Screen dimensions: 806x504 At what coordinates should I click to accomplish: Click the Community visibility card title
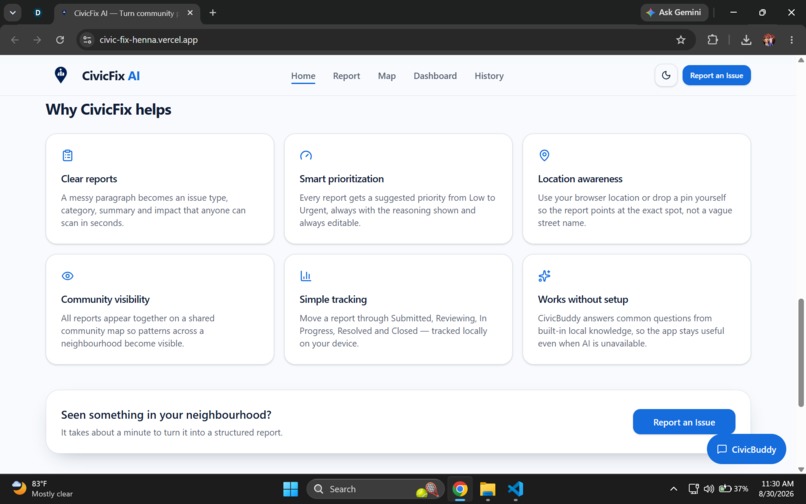tap(105, 299)
